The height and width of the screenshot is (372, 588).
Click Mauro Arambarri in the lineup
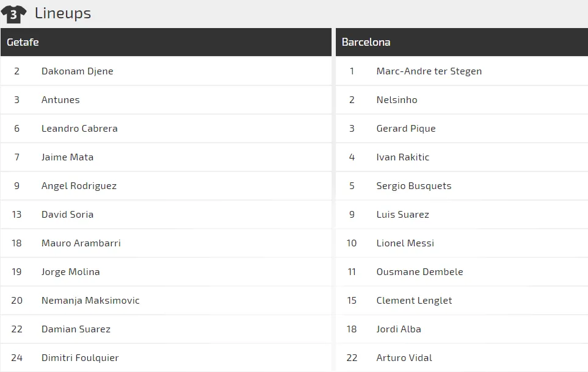(81, 243)
